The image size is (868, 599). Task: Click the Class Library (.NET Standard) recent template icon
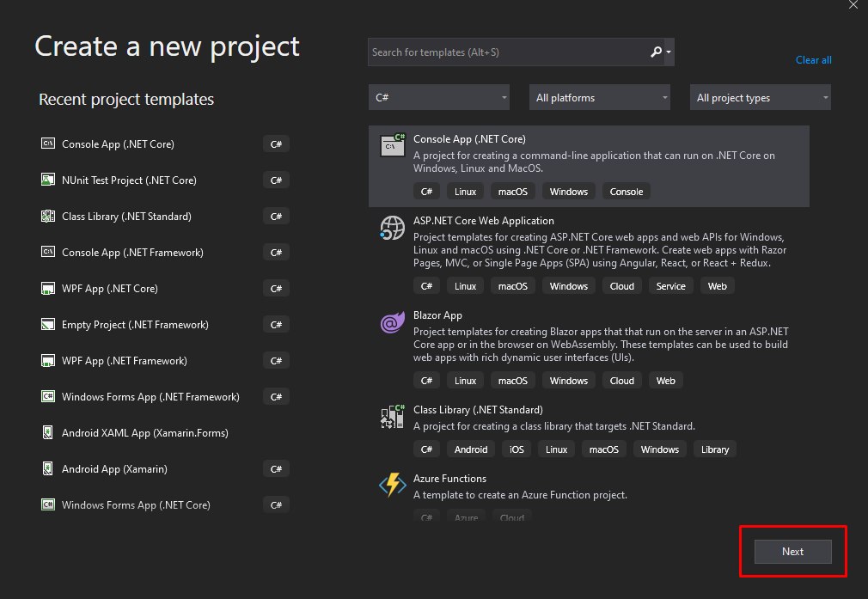click(x=48, y=216)
